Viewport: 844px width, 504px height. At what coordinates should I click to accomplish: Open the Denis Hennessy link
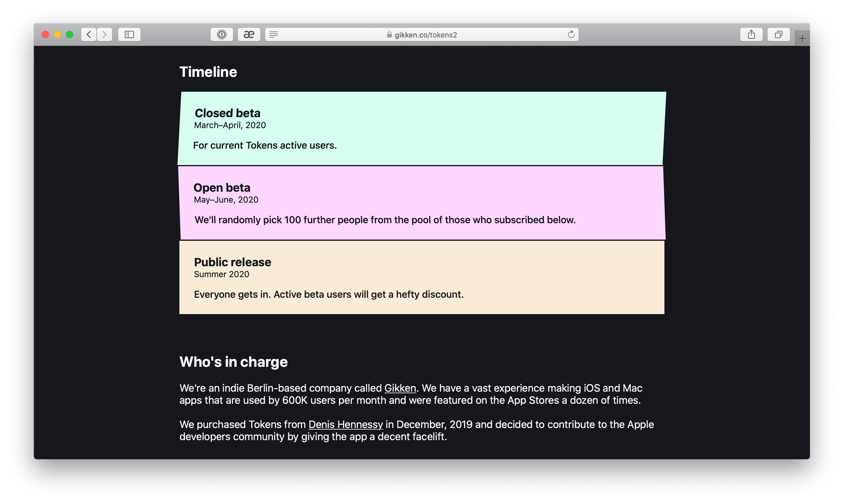pos(346,424)
